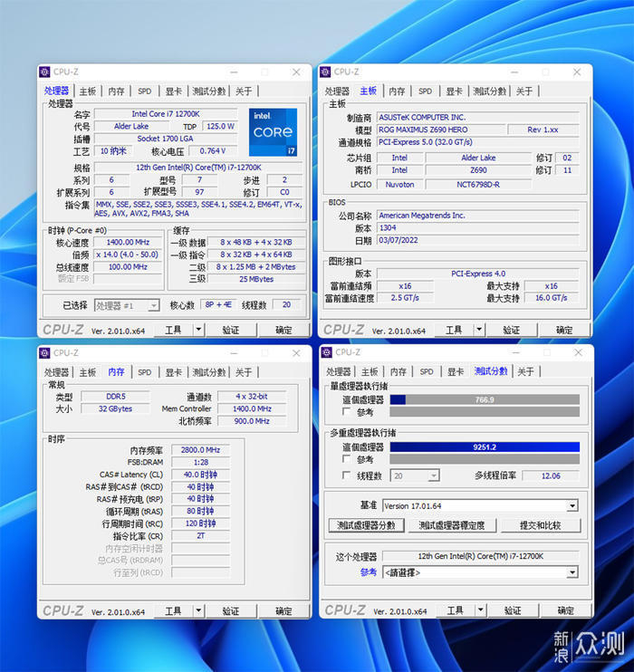
Task: Click the 核心数 value 8P + 4E
Action: [x=218, y=304]
